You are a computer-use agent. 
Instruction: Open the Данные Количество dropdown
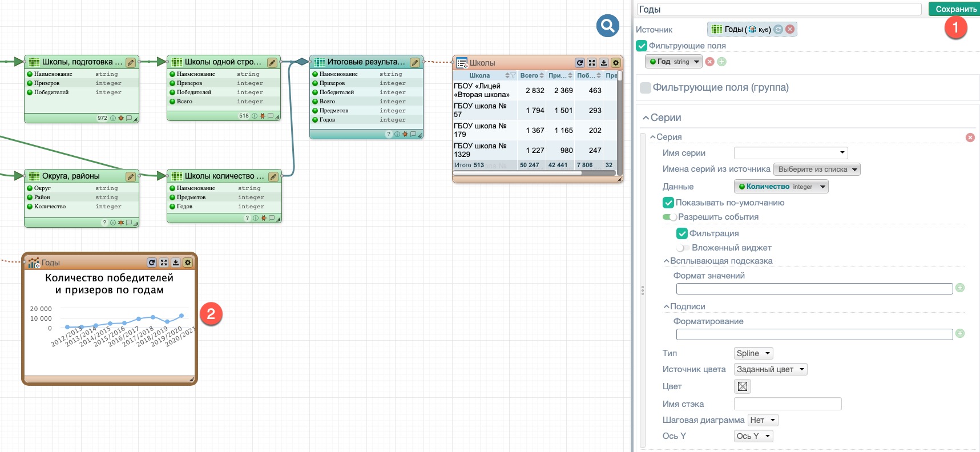(780, 187)
